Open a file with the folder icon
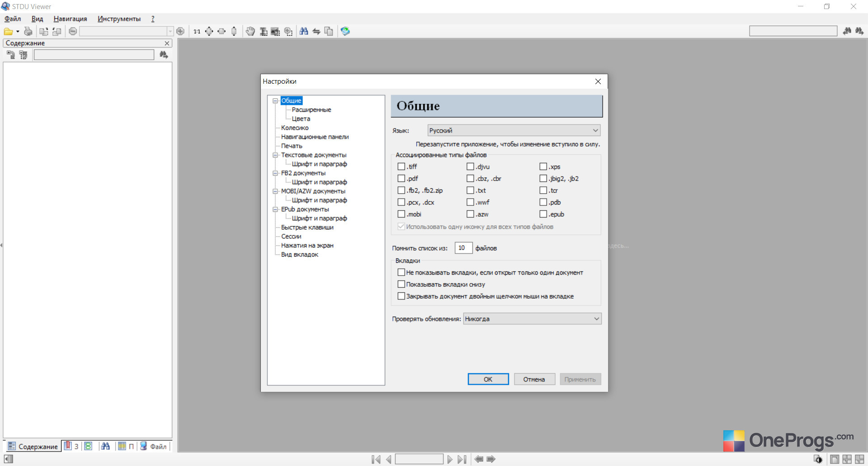 point(8,31)
